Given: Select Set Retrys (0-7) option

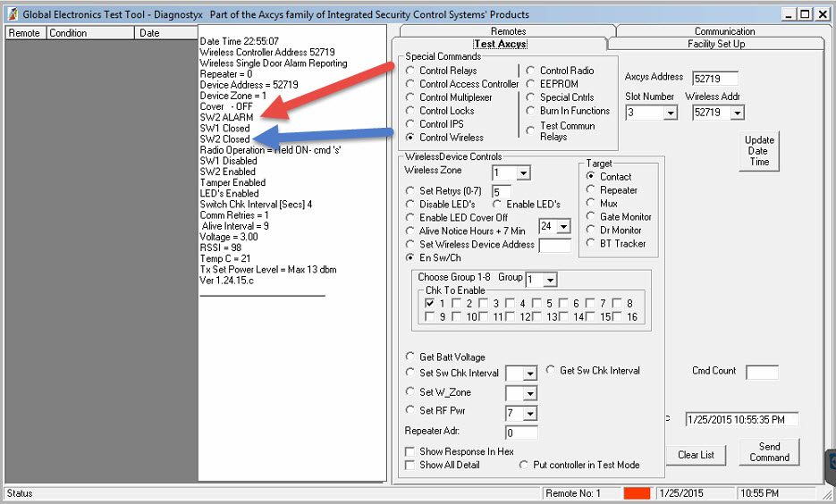Looking at the screenshot, I should (410, 190).
